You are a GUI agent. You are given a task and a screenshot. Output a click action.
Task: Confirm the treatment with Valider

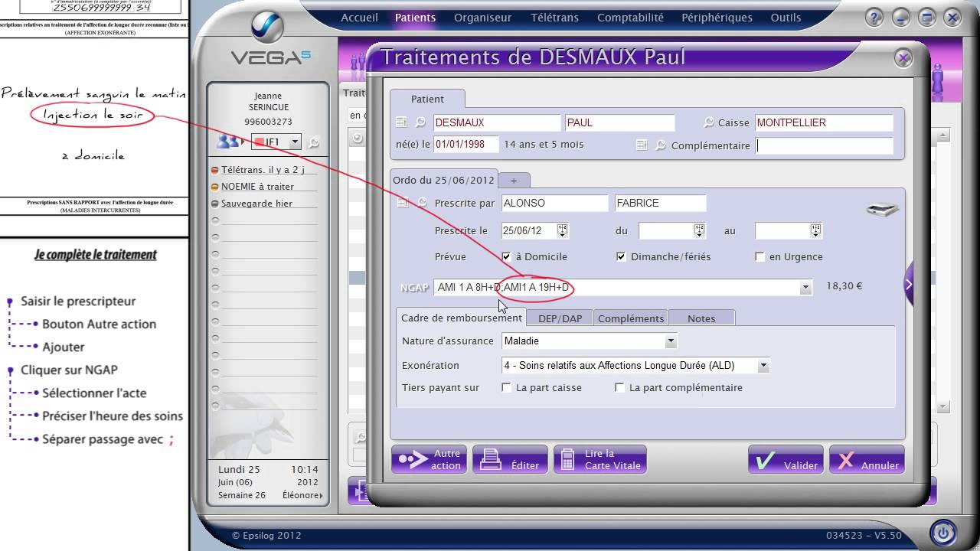(786, 459)
